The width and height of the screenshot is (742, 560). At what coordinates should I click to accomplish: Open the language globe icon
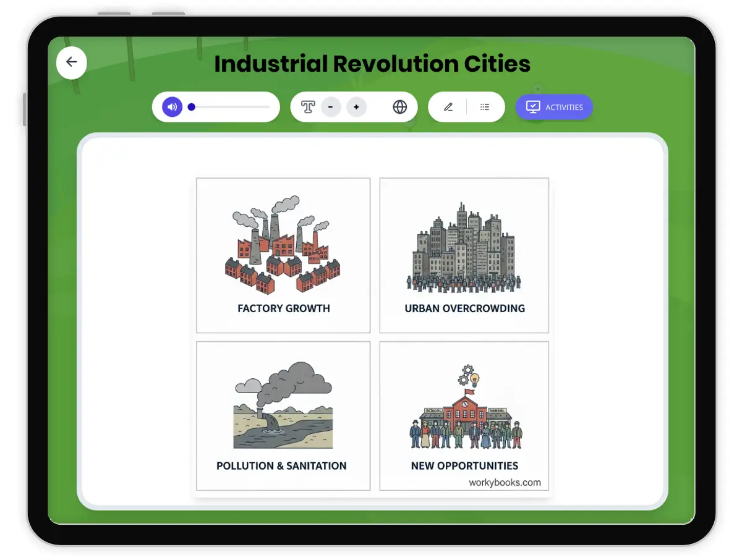pos(400,106)
